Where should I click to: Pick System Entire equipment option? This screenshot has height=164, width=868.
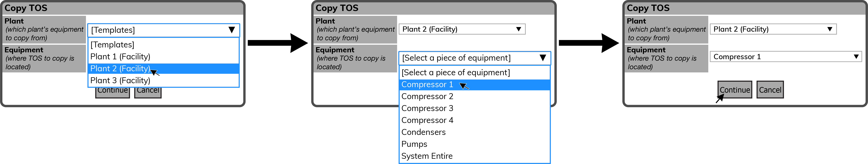(474, 156)
